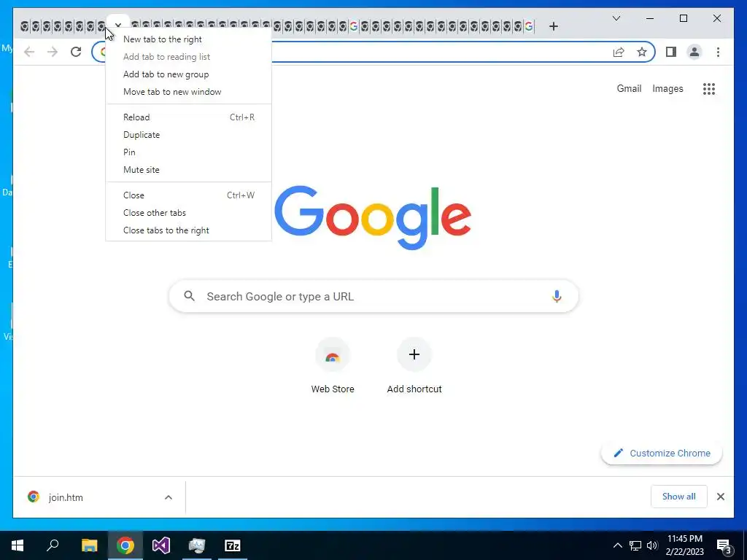Select Reload from the context menu

click(189, 117)
